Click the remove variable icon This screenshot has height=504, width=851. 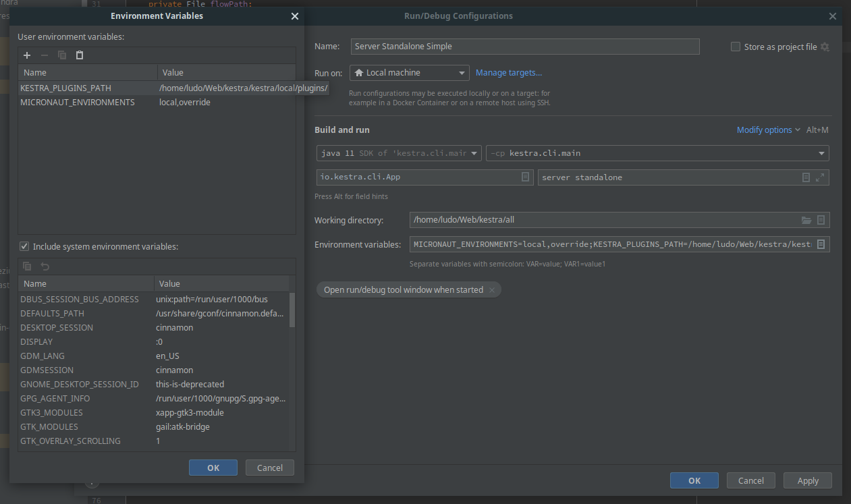[44, 55]
